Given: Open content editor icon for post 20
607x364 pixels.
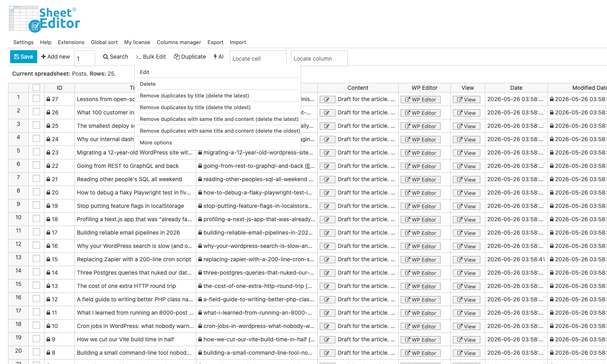Looking at the screenshot, I should (327, 193).
